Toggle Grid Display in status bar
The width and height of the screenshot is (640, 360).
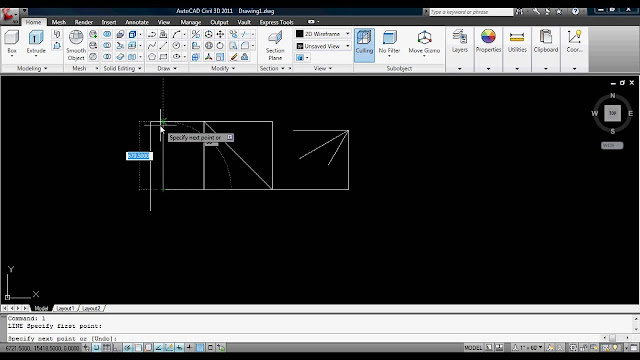pos(107,348)
